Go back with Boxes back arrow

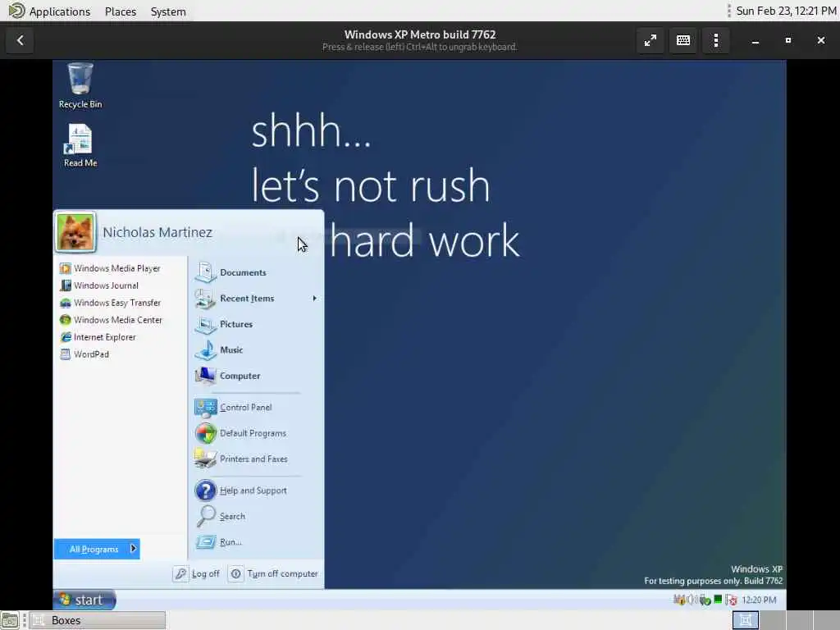point(20,40)
